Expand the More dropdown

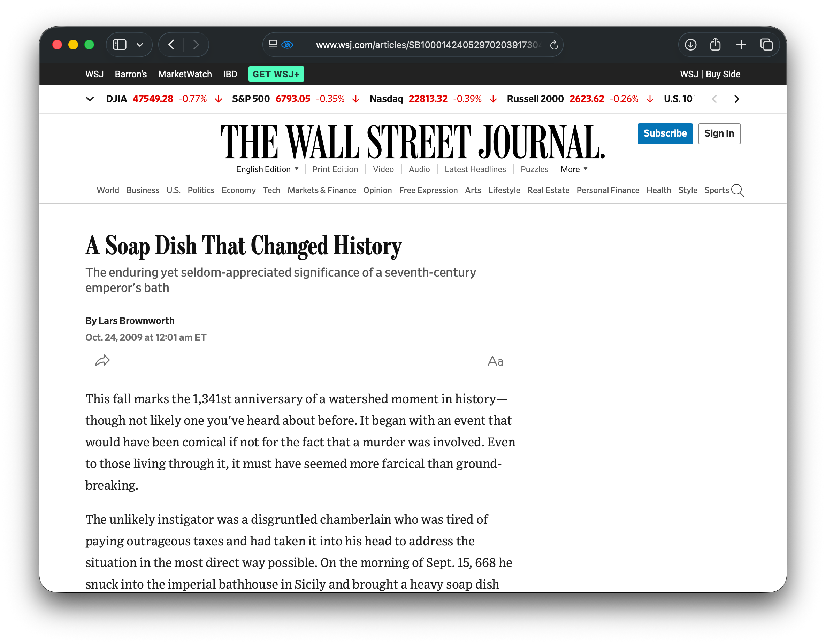574,169
